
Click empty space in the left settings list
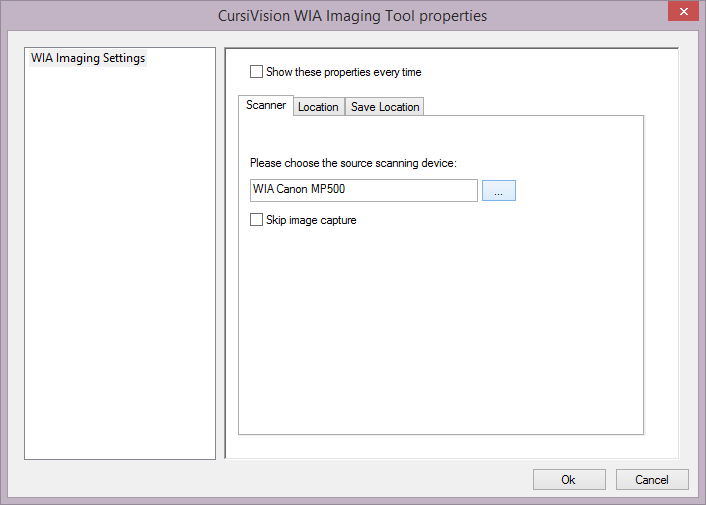120,260
